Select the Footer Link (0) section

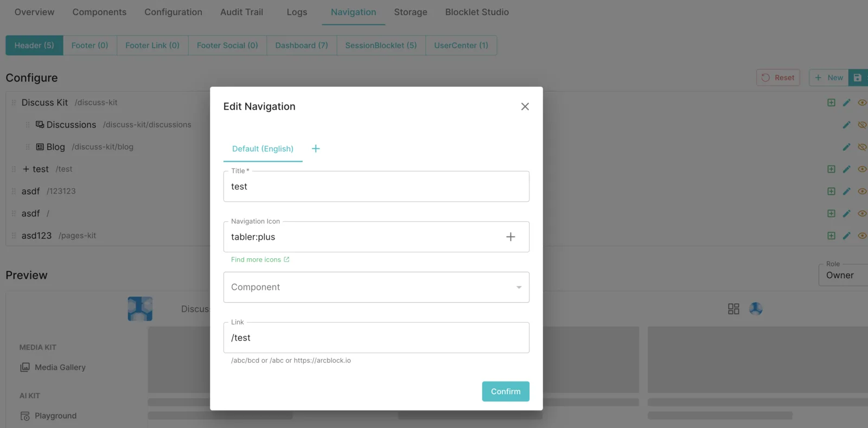pyautogui.click(x=152, y=46)
